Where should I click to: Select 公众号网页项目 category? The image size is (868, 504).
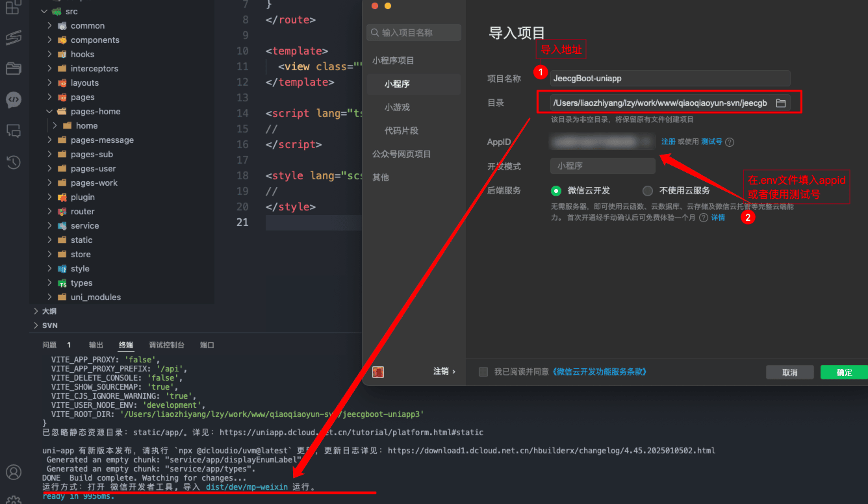click(401, 154)
